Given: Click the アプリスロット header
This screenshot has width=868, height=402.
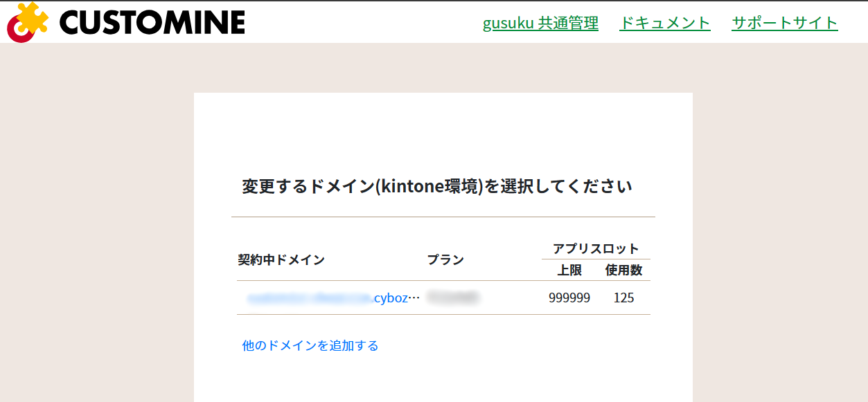Looking at the screenshot, I should tap(596, 249).
